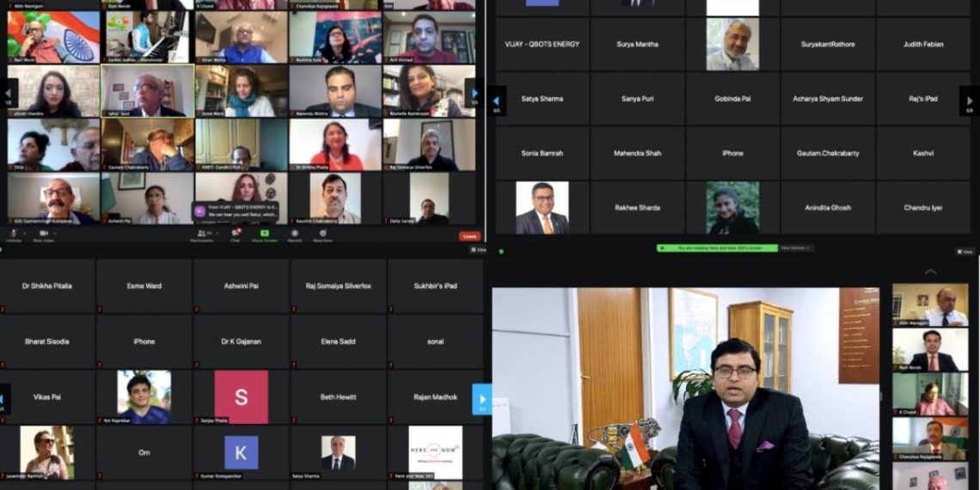The height and width of the screenshot is (490, 980).
Task: Click the Start Video camera icon
Action: [x=44, y=233]
